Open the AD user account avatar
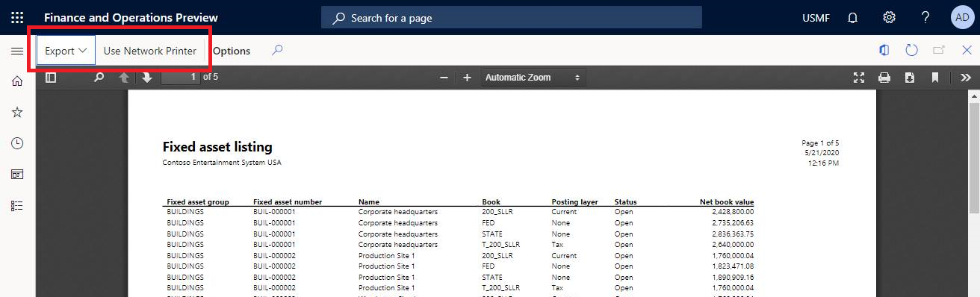 (x=962, y=17)
